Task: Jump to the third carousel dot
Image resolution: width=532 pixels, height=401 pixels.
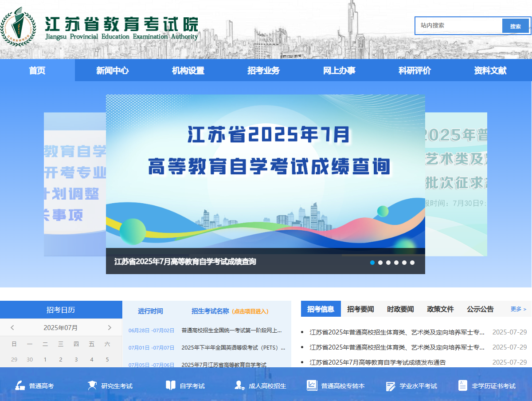Action: [x=388, y=263]
